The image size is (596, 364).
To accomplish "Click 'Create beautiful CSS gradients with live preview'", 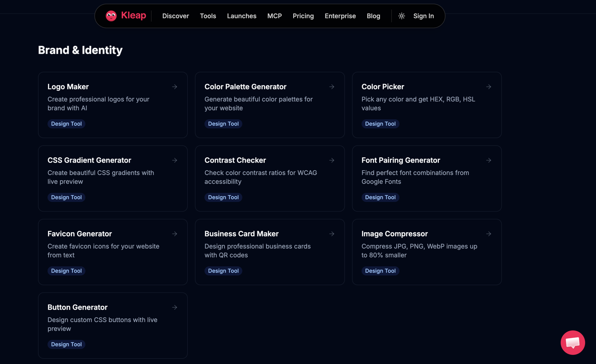I will (101, 177).
